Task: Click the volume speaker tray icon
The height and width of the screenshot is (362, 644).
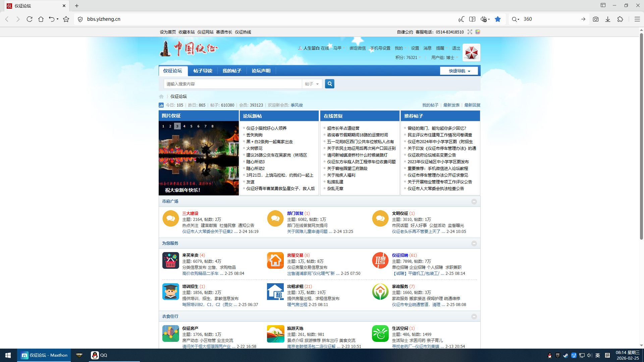Action: pyautogui.click(x=589, y=355)
